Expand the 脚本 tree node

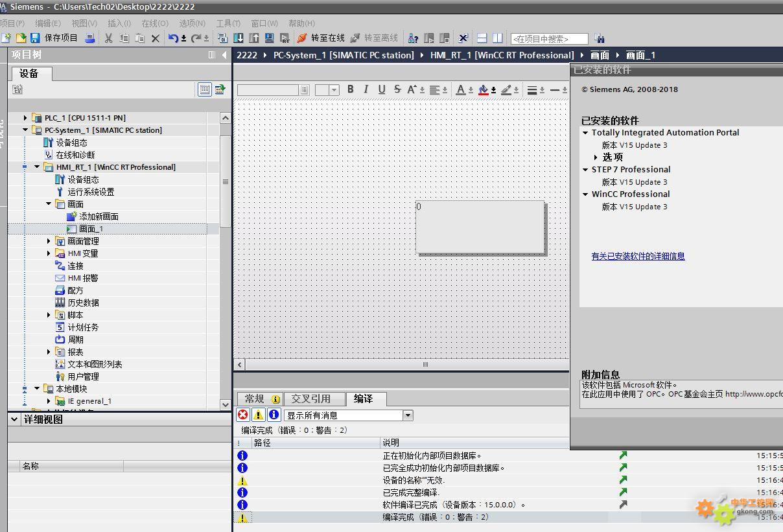(49, 315)
